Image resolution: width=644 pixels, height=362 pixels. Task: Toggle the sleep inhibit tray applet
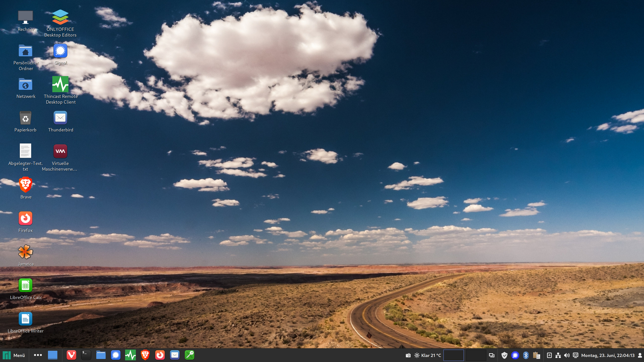pyautogui.click(x=575, y=355)
